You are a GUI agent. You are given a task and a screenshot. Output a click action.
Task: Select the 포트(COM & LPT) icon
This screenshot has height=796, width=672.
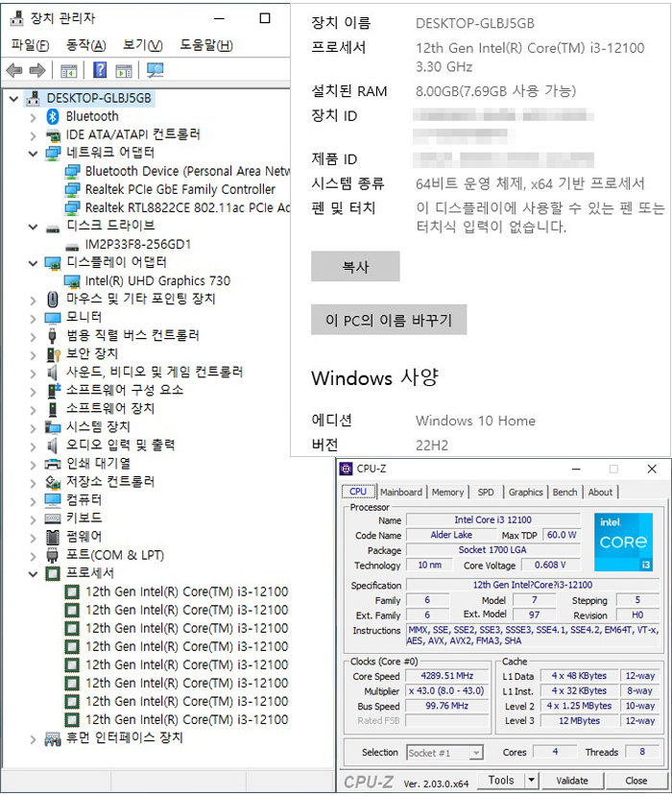(52, 555)
